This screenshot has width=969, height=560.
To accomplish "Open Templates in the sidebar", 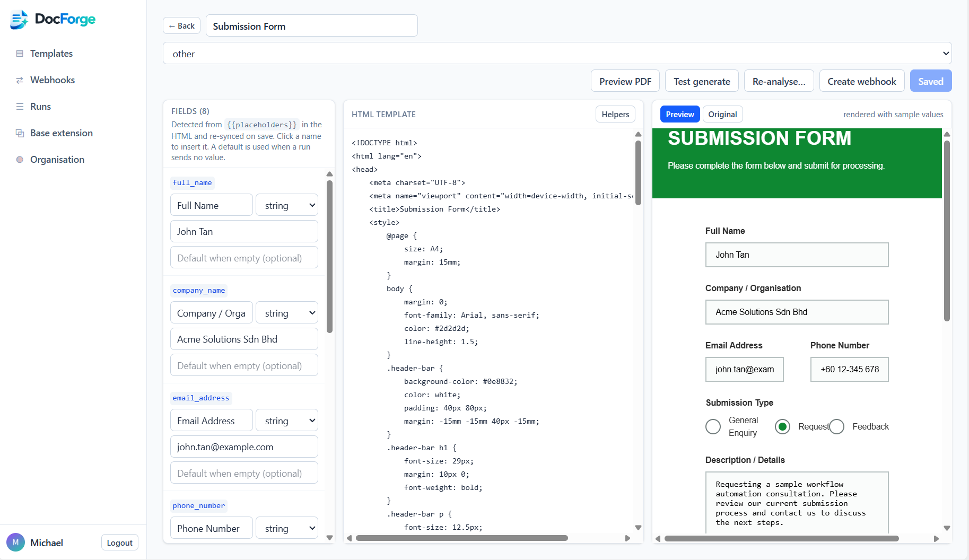I will [x=51, y=54].
